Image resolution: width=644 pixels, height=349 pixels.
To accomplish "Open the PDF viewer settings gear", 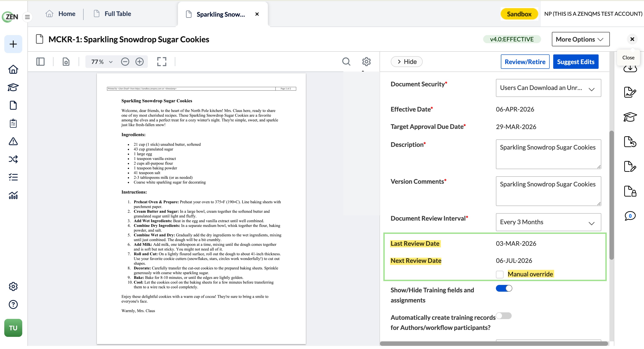I will click(366, 62).
